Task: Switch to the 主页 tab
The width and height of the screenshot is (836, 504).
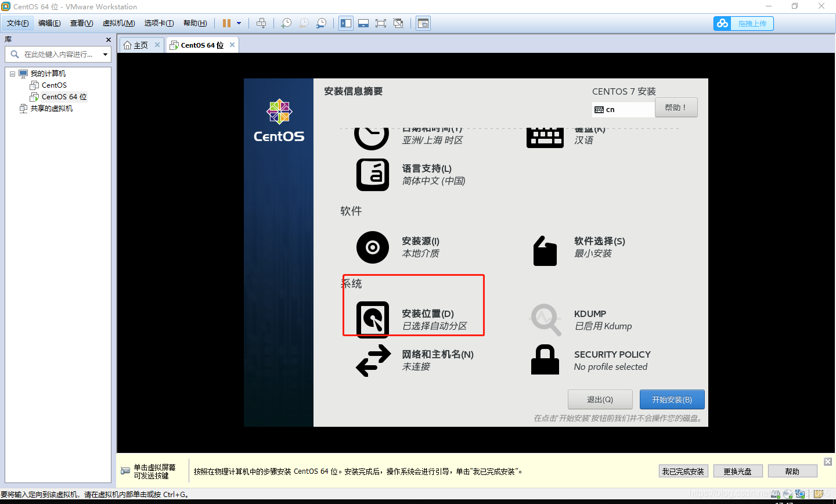Action: click(140, 45)
